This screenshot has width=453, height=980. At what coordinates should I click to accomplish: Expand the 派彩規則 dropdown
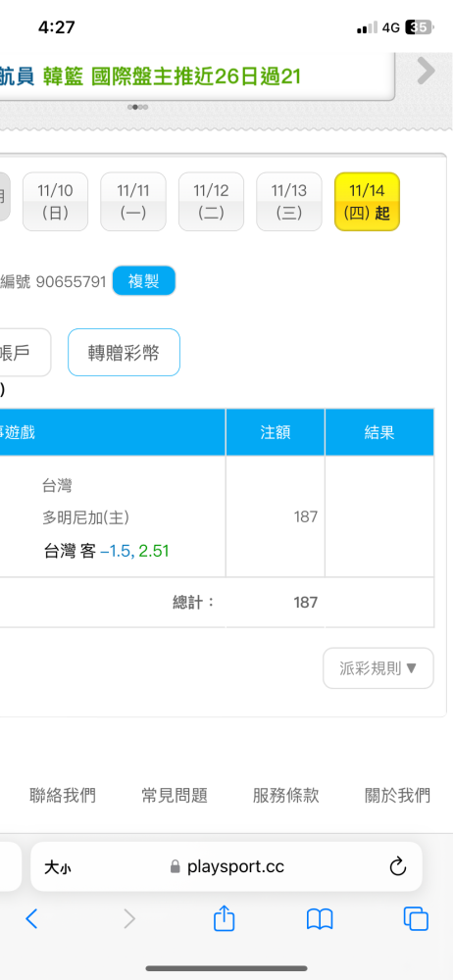coord(377,668)
